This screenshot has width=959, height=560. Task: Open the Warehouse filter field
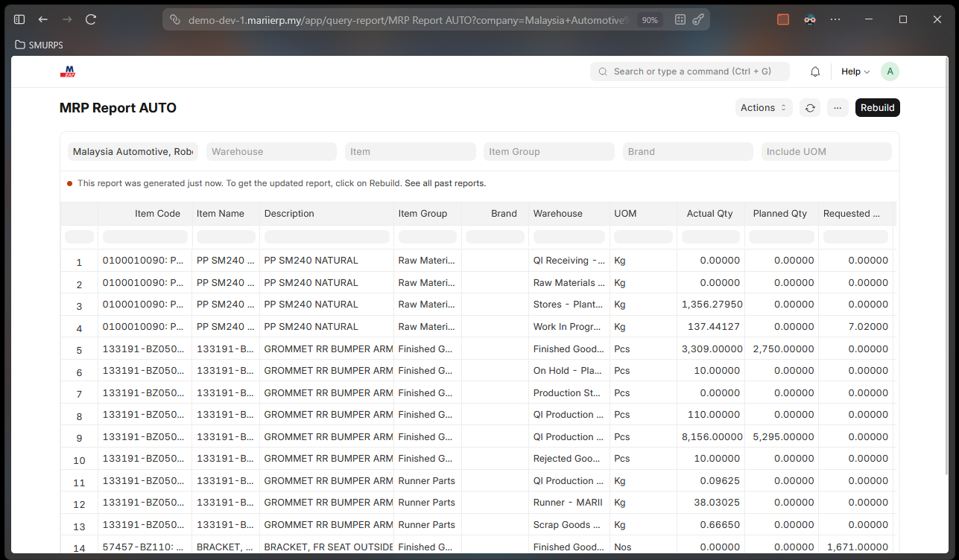(271, 152)
